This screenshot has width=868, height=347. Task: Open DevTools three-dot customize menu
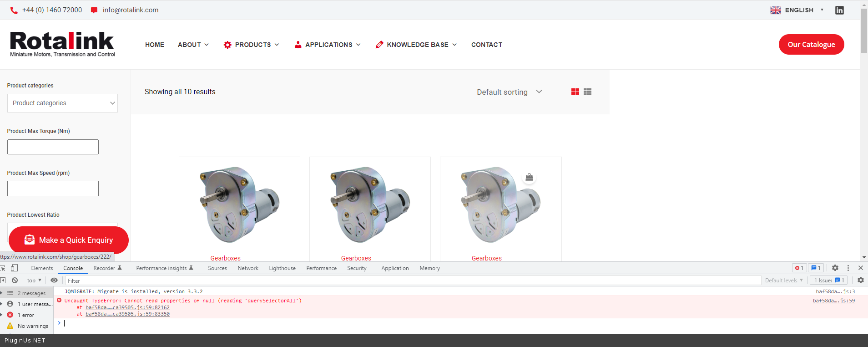(848, 268)
